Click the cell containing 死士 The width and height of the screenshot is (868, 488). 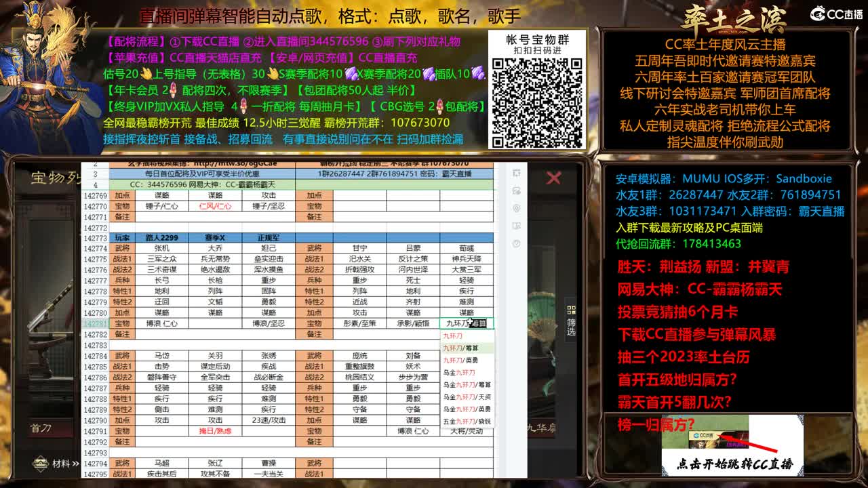click(413, 281)
